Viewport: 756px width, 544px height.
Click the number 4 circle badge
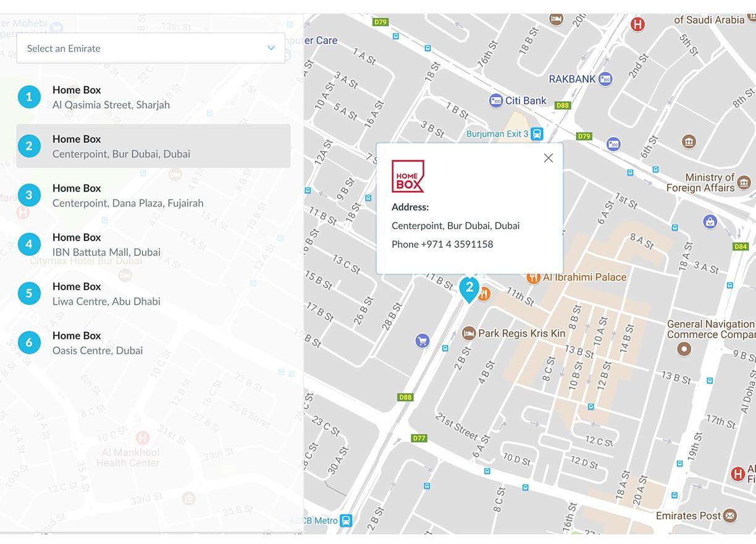click(x=29, y=244)
